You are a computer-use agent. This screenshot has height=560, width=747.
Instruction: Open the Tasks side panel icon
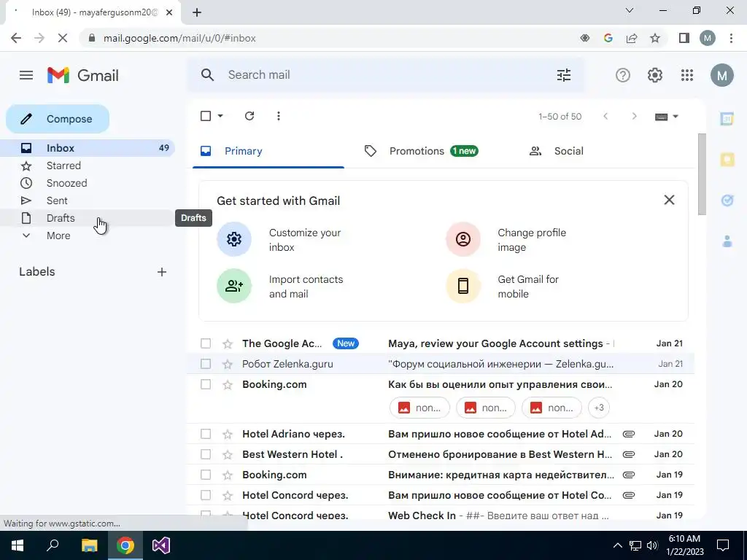click(x=727, y=201)
